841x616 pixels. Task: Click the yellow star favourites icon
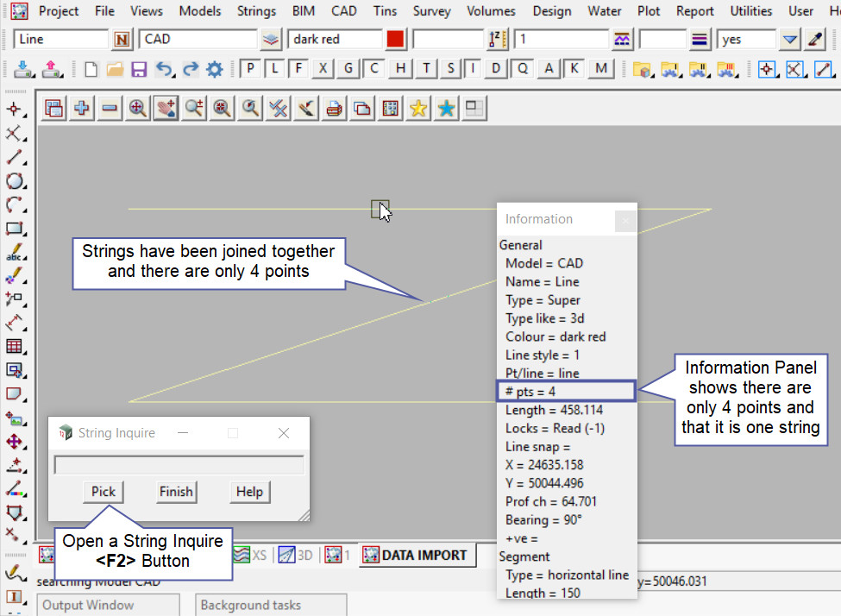pos(417,108)
